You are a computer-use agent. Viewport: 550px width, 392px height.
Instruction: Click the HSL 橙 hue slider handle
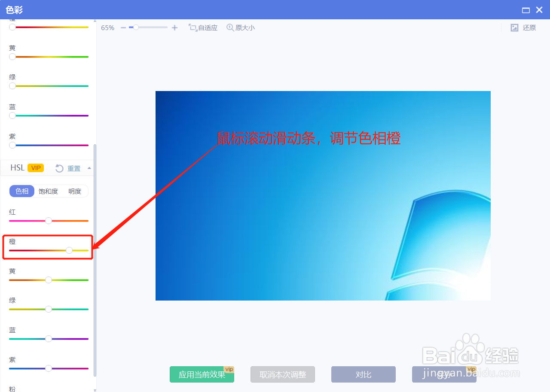[69, 250]
